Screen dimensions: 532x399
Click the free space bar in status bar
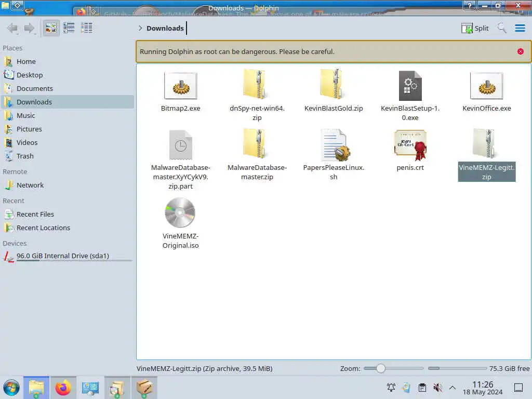[457, 368]
